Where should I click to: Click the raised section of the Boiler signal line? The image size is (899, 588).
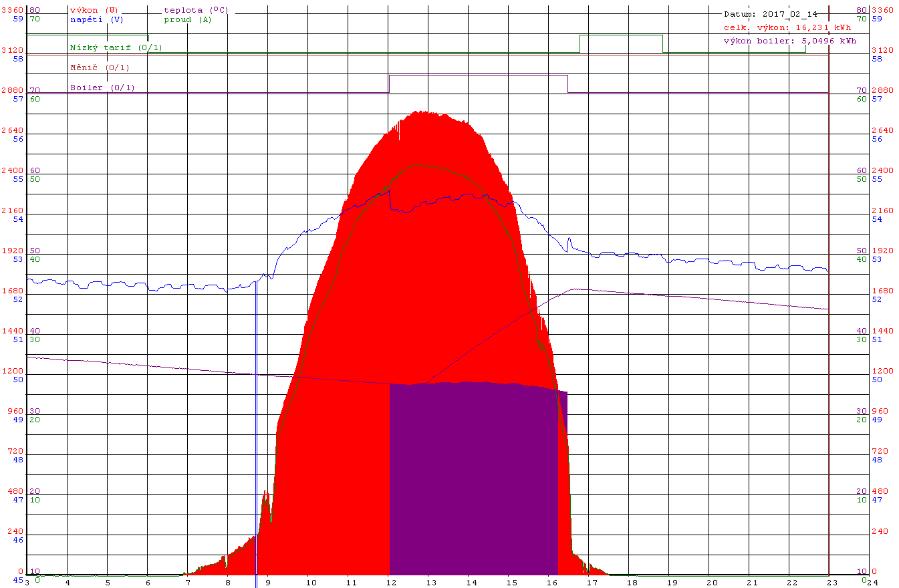pos(478,76)
